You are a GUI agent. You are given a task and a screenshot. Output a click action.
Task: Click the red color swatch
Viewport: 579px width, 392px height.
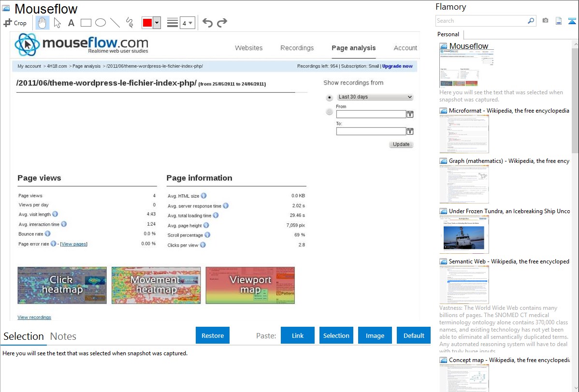(x=147, y=23)
